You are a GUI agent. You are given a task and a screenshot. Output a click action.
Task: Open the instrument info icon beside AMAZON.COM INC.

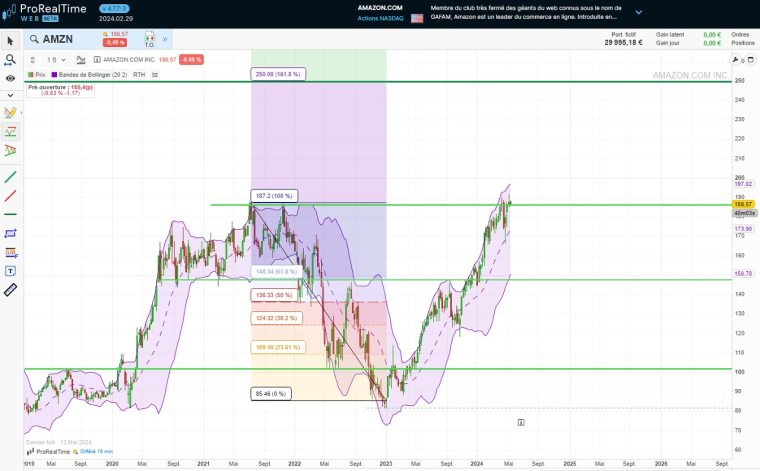[97, 60]
